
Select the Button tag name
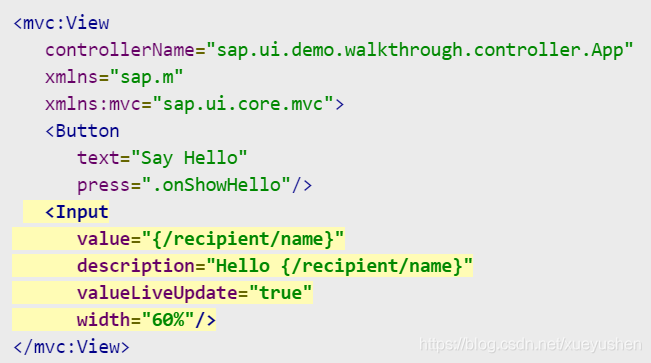pyautogui.click(x=87, y=131)
